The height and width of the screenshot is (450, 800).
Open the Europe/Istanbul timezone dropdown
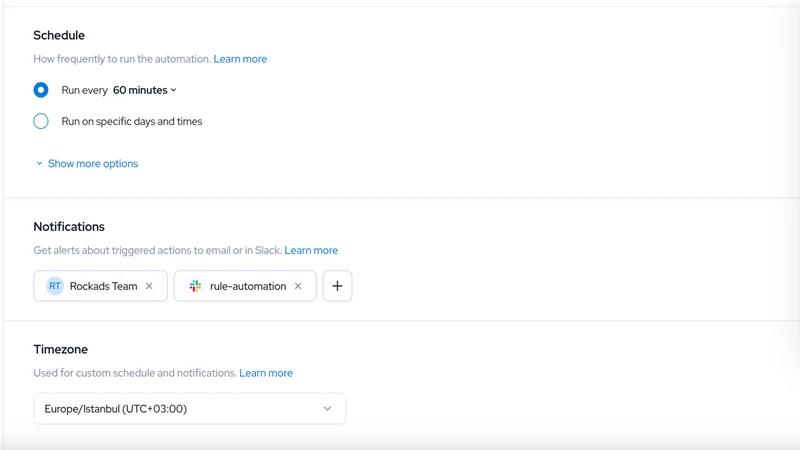point(189,409)
